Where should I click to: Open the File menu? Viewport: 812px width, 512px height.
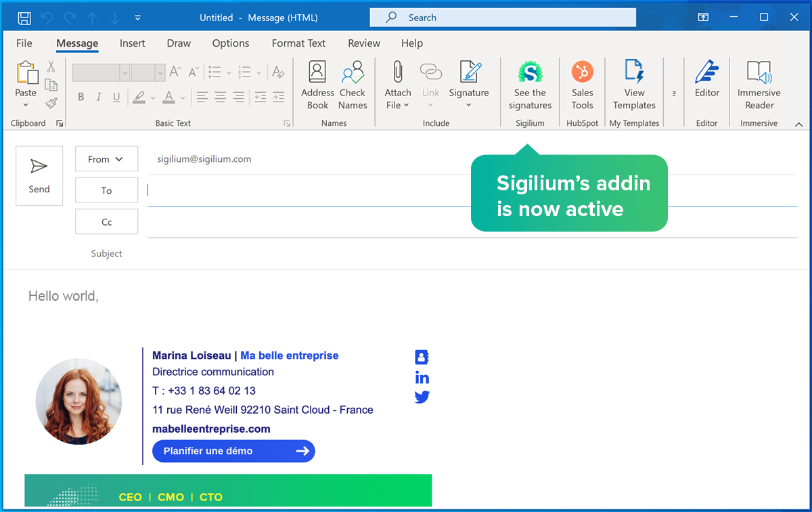click(x=24, y=43)
